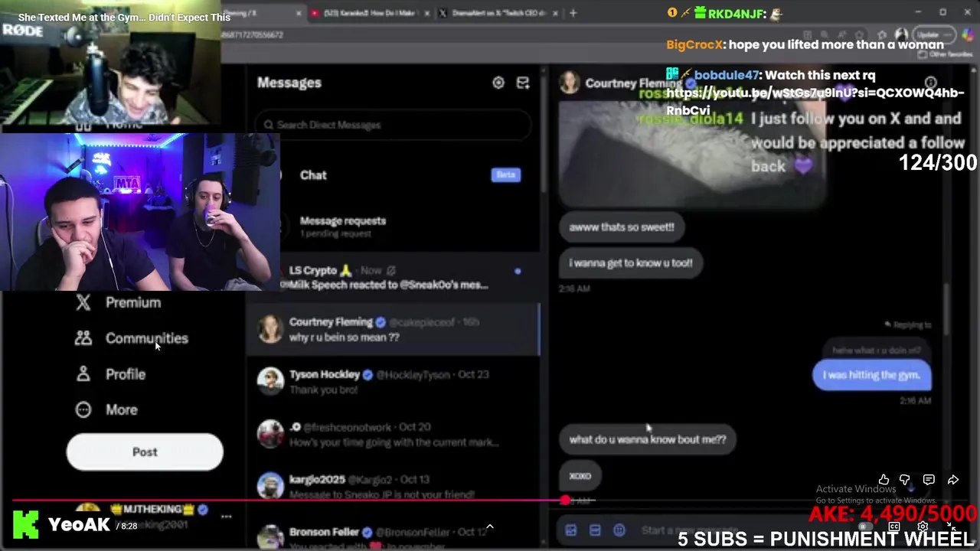Screen dimensions: 980x551
Task: Open GIF picker icon
Action: pyautogui.click(x=595, y=530)
